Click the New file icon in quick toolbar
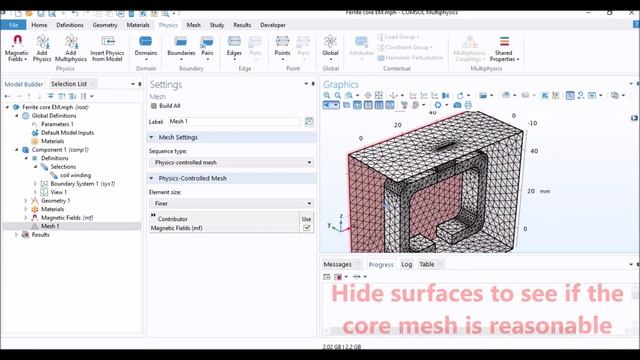 coord(18,13)
